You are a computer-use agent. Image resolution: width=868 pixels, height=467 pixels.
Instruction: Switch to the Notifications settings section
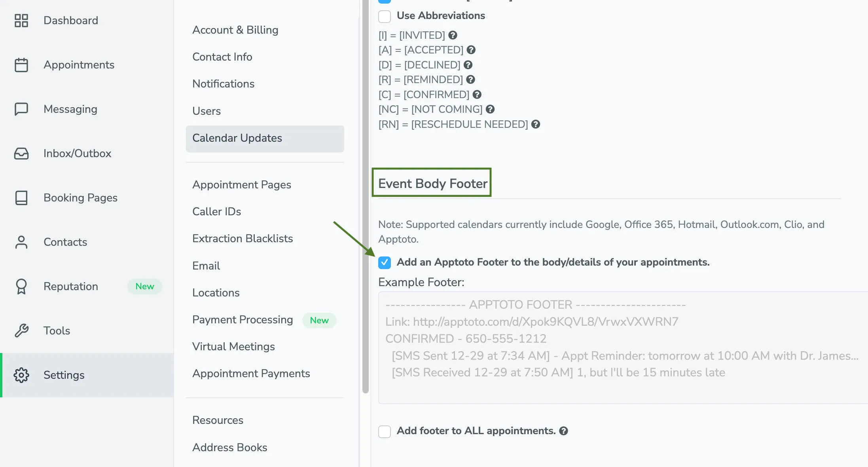(223, 84)
